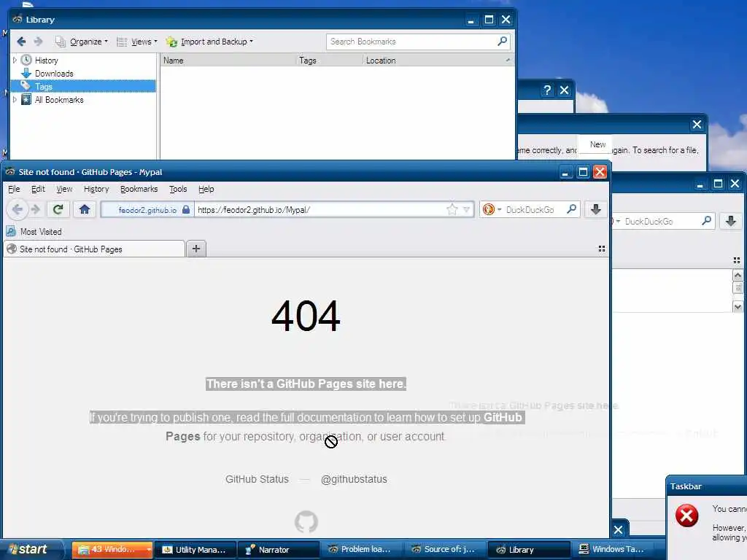Expand the All Bookmarks tree node

tap(15, 99)
